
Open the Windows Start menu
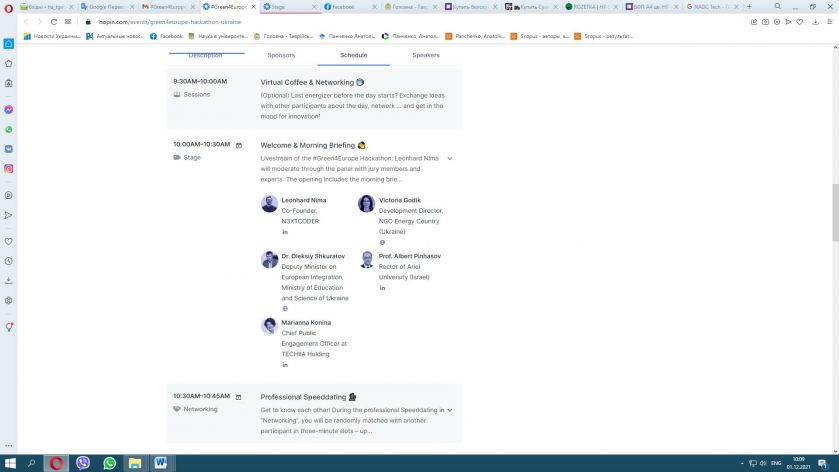10,463
